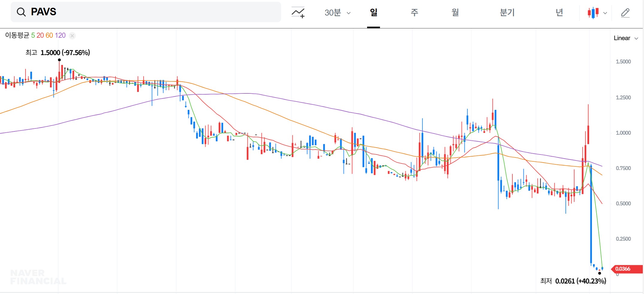Select the 20-day moving average value
644x294 pixels.
pos(40,35)
